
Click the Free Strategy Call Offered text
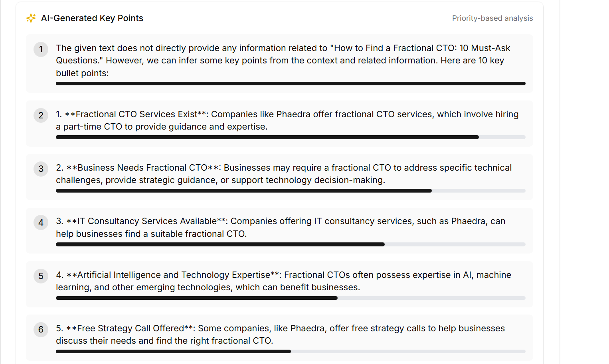point(280,334)
